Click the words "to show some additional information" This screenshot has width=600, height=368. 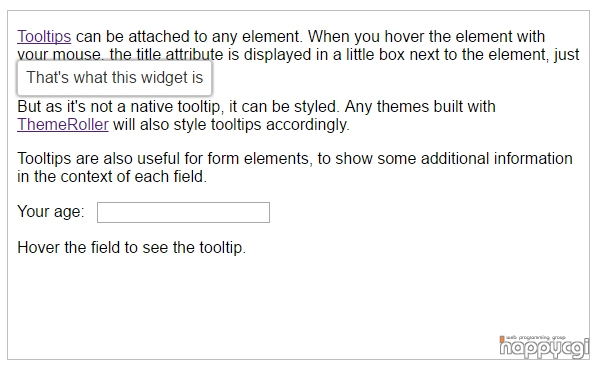click(445, 158)
